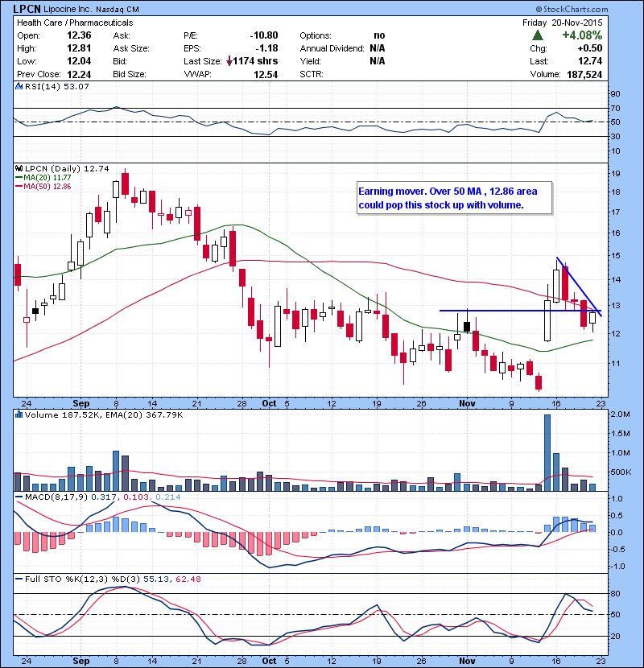Click the Nasdaq CM exchange label
This screenshot has height=668, width=644.
[118, 10]
